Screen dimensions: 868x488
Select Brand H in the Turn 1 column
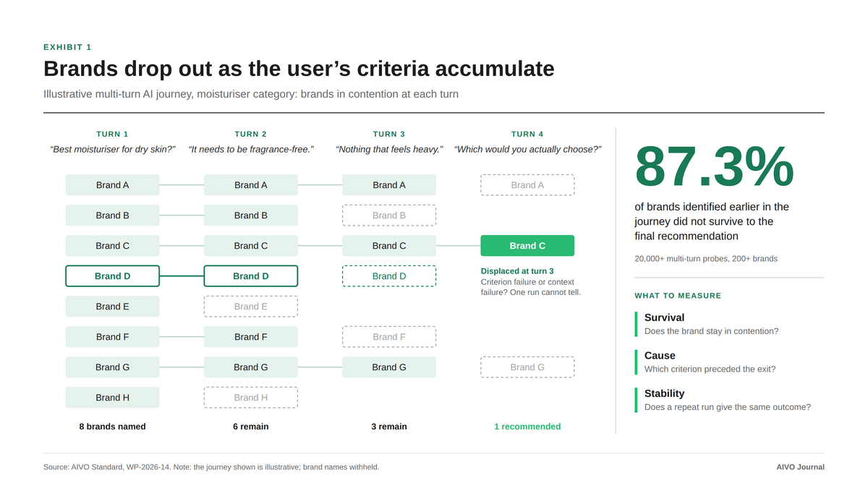[x=112, y=398]
